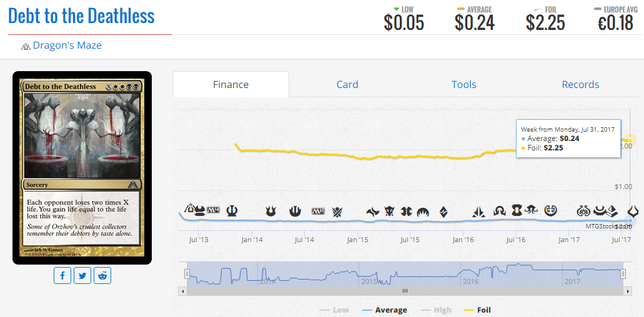Click the 'Jan '14' axis label
The image size is (644, 317).
point(252,240)
